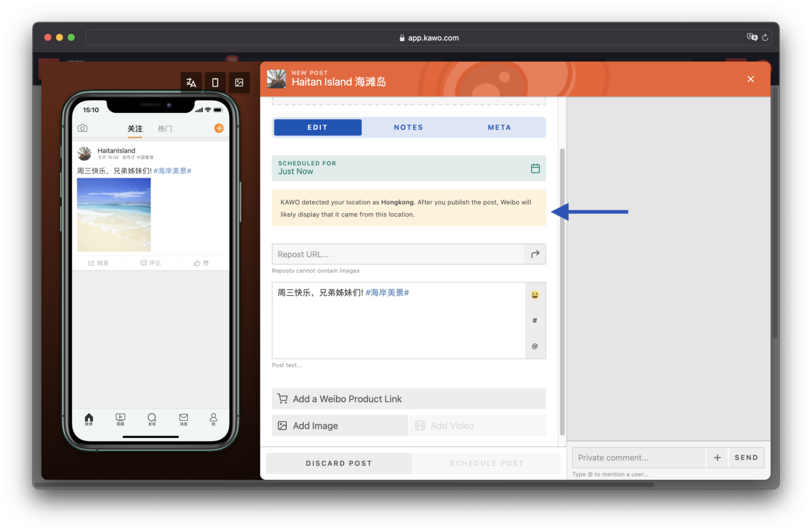Click the plus icon next to Private comment
Viewport: 812px width, 532px height.
(x=717, y=458)
